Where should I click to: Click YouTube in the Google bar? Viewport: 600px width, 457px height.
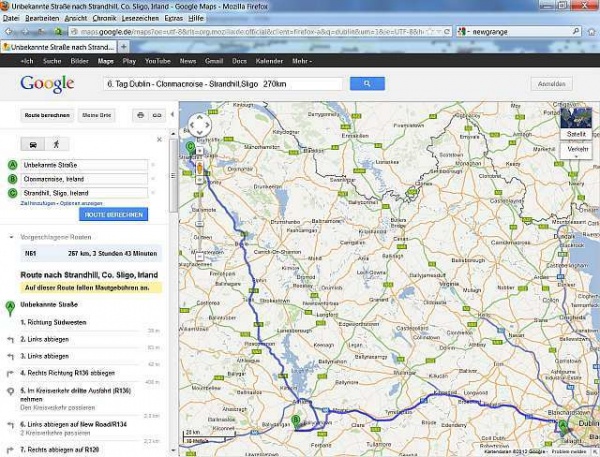tap(158, 61)
